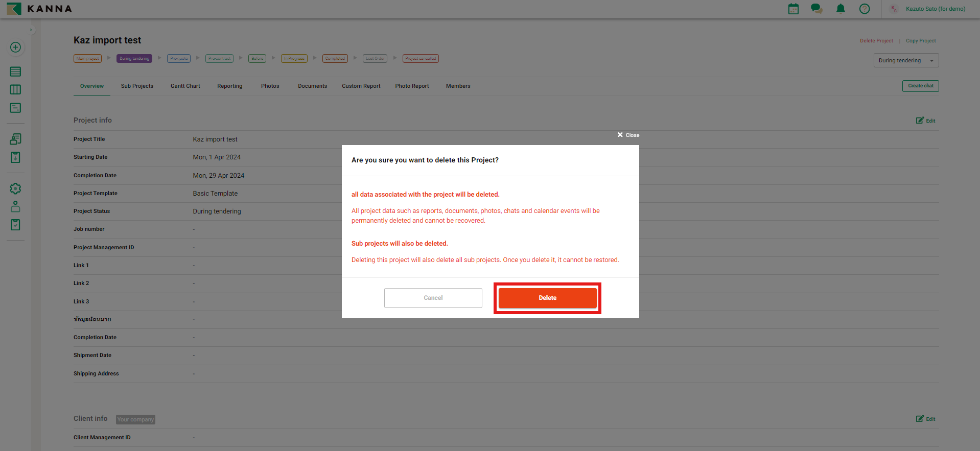
Task: Open the calendar icon in top bar
Action: pos(793,9)
